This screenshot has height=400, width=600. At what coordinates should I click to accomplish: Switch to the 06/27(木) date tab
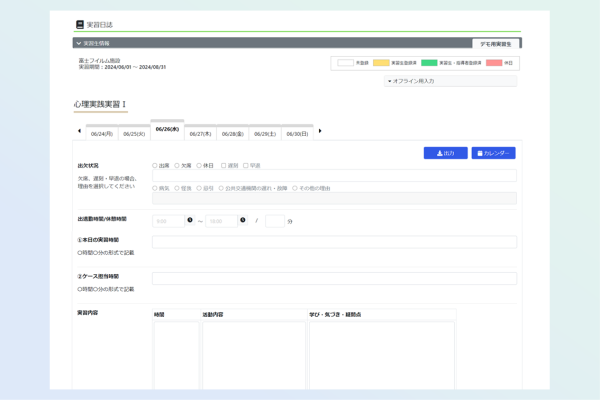[x=201, y=133]
